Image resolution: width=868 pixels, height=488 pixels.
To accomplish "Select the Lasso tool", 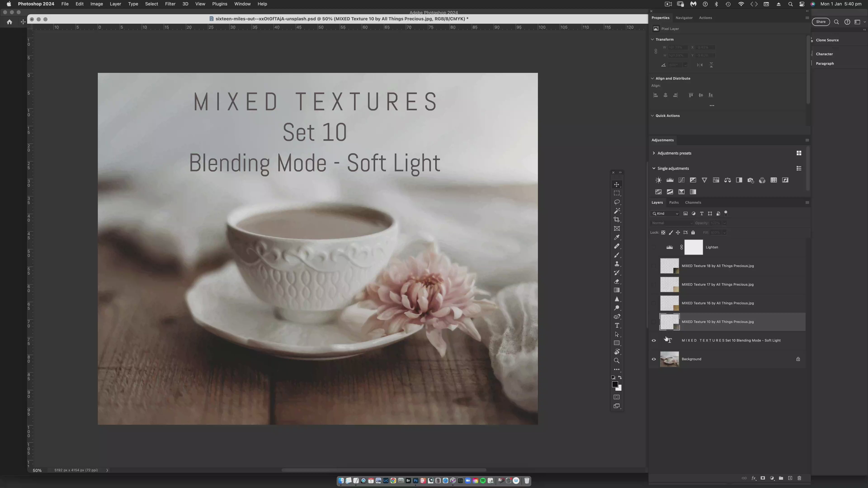I will tap(617, 202).
